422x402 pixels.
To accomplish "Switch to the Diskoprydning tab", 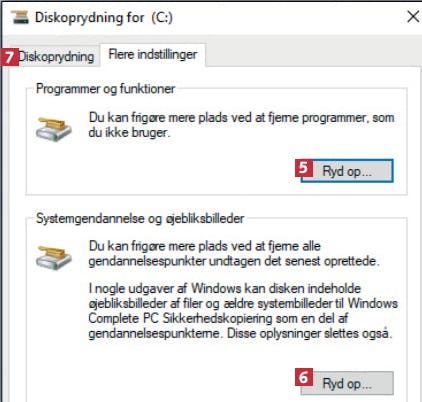I will coord(56,56).
